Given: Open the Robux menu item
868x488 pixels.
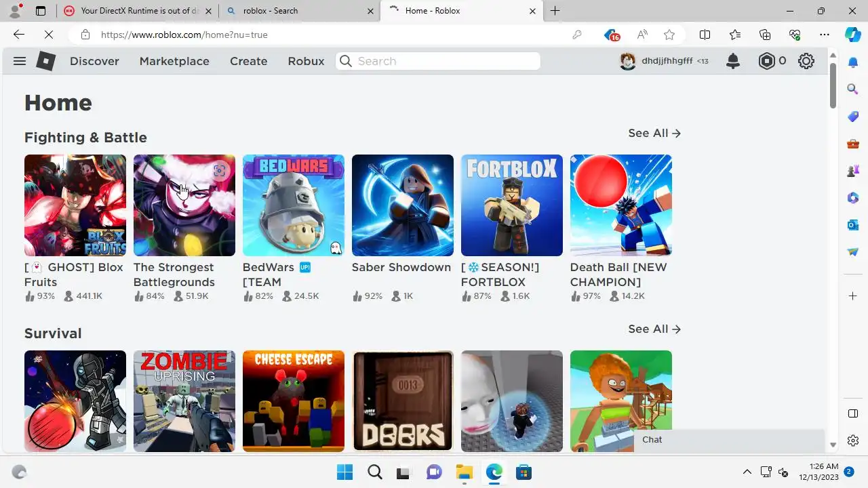Looking at the screenshot, I should click(306, 61).
